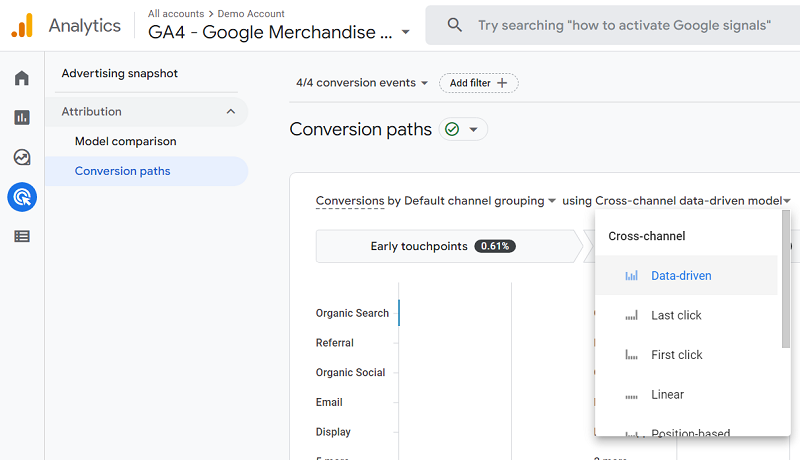Click the Conversions metric label
Image resolution: width=800 pixels, height=460 pixels.
pyautogui.click(x=350, y=201)
